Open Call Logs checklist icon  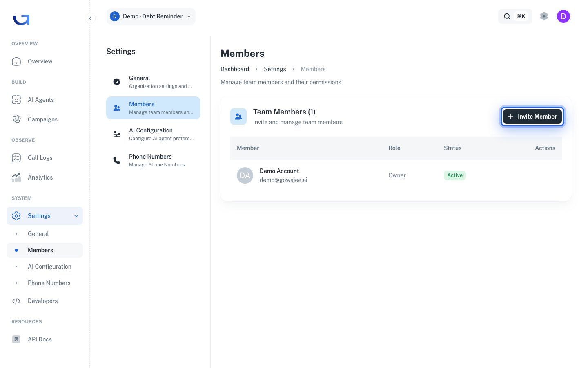[16, 158]
